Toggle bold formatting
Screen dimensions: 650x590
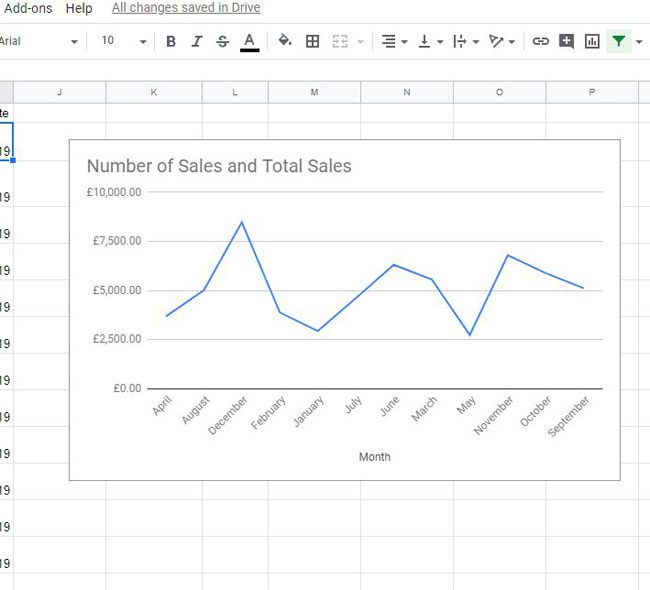point(170,41)
